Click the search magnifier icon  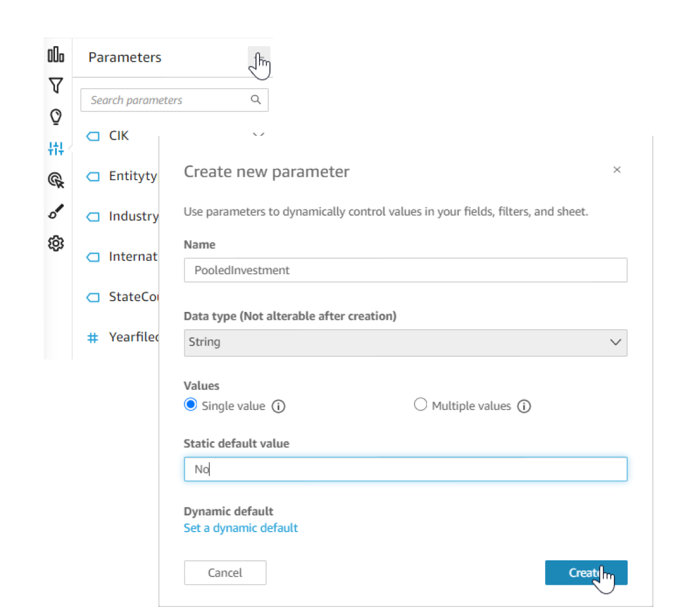coord(256,99)
